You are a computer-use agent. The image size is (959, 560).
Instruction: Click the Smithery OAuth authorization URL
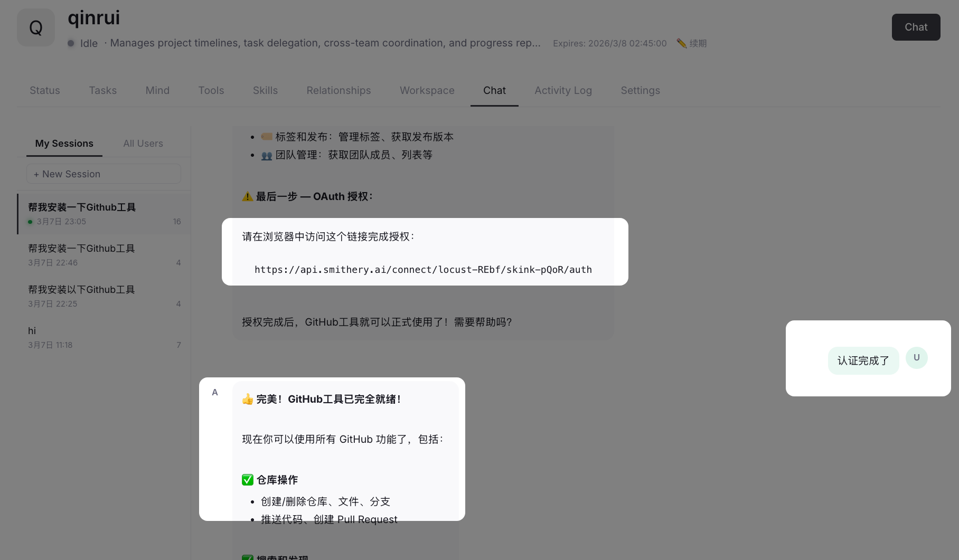click(x=423, y=270)
